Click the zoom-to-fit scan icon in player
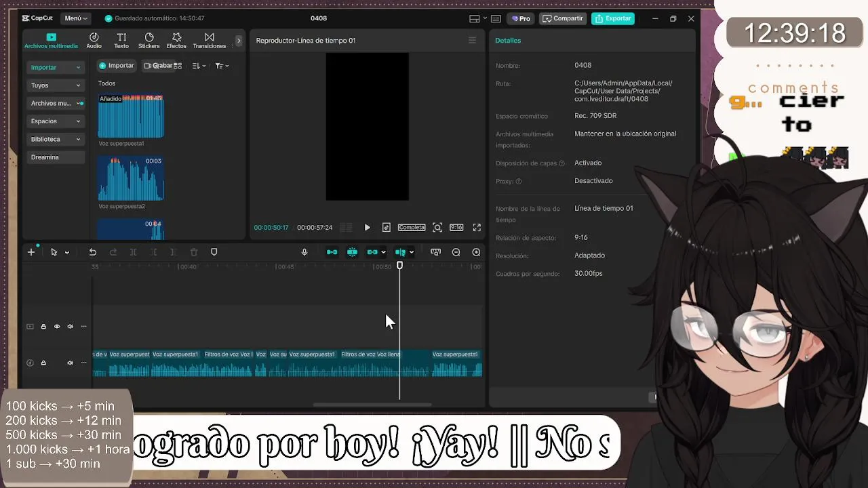Viewport: 868px width, 488px height. (x=437, y=228)
